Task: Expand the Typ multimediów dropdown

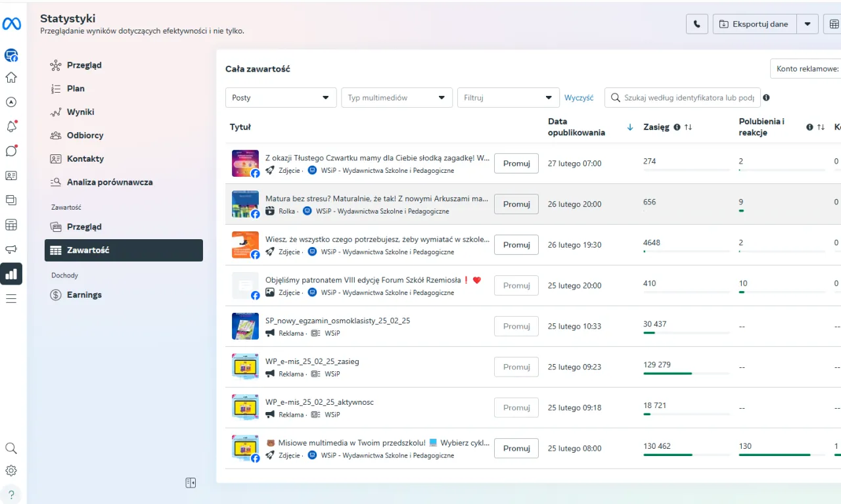Action: point(396,98)
